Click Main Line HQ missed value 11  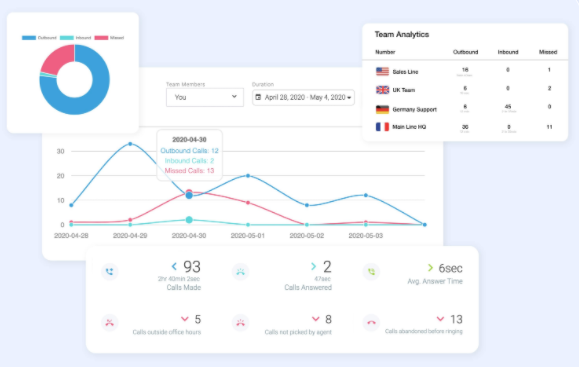[549, 127]
